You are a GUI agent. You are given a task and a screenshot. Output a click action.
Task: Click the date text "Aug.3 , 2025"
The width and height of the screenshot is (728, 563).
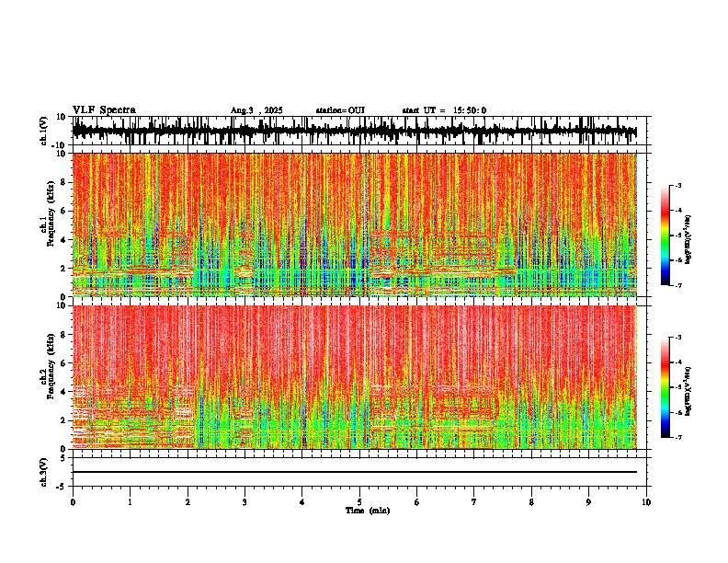point(256,110)
